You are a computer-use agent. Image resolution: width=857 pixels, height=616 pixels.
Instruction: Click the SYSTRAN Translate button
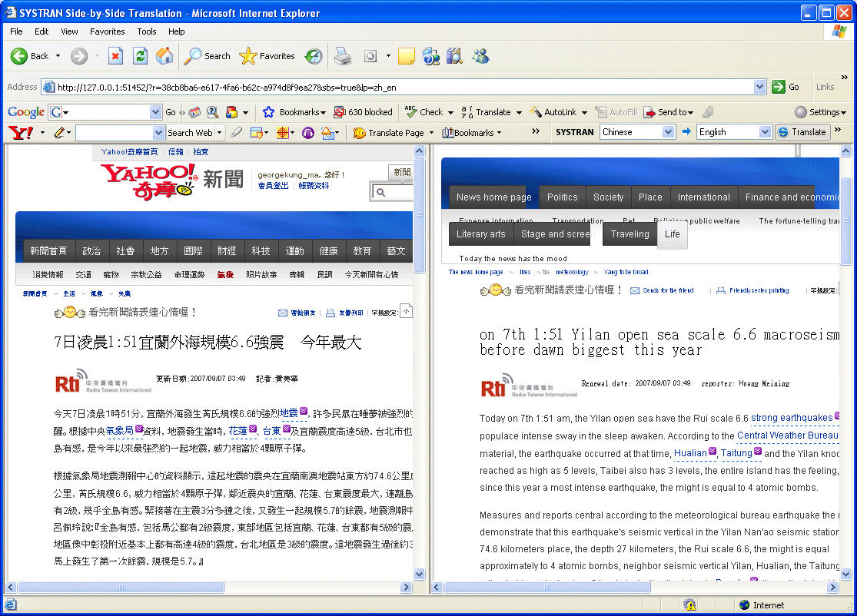click(x=802, y=131)
